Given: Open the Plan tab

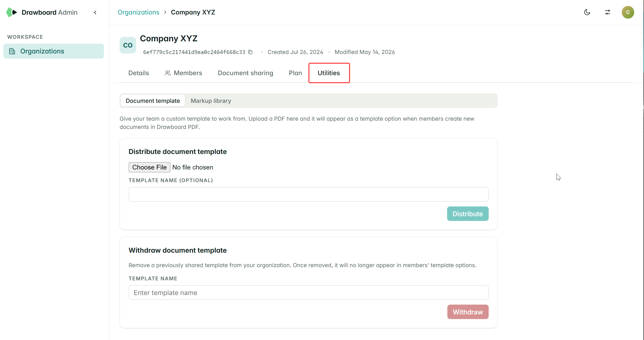Looking at the screenshot, I should click(x=295, y=73).
